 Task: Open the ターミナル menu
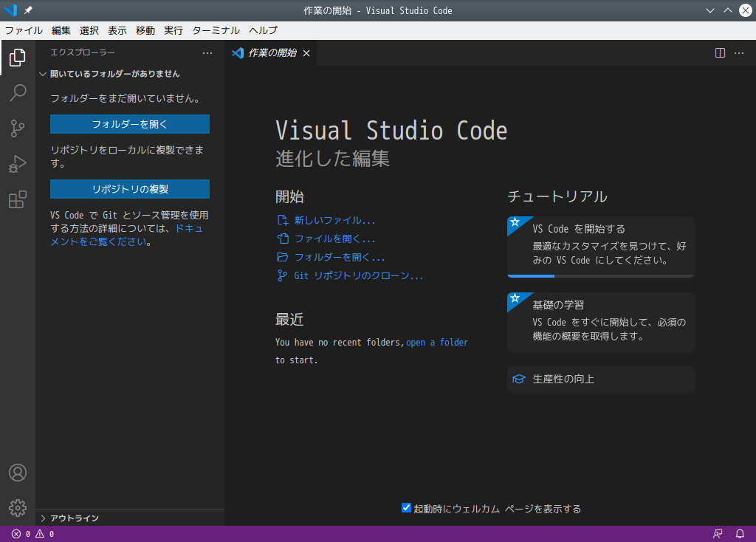click(216, 30)
